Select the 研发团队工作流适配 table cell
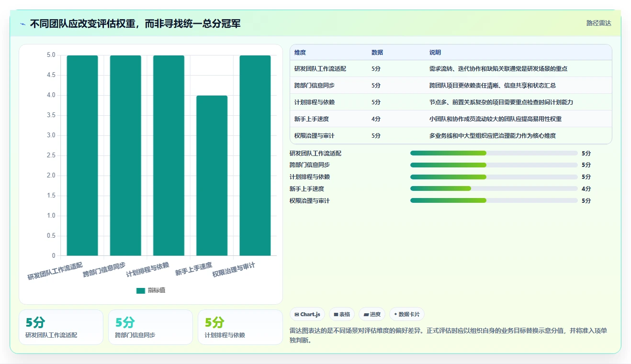The height and width of the screenshot is (364, 631). click(x=320, y=69)
